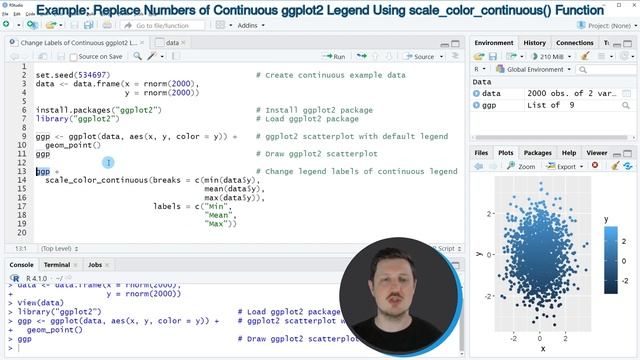The image size is (640, 360).
Task: Click Import Dataset icon in Environment pane
Action: click(x=511, y=56)
